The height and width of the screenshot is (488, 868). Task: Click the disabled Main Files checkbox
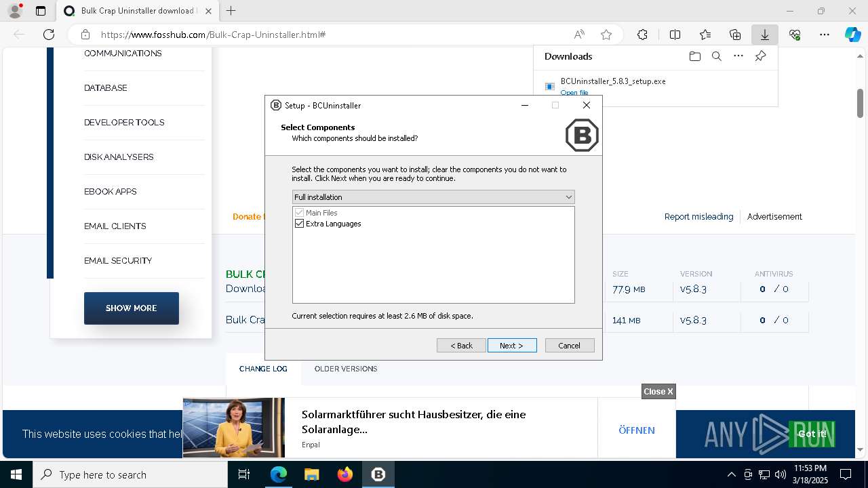299,213
